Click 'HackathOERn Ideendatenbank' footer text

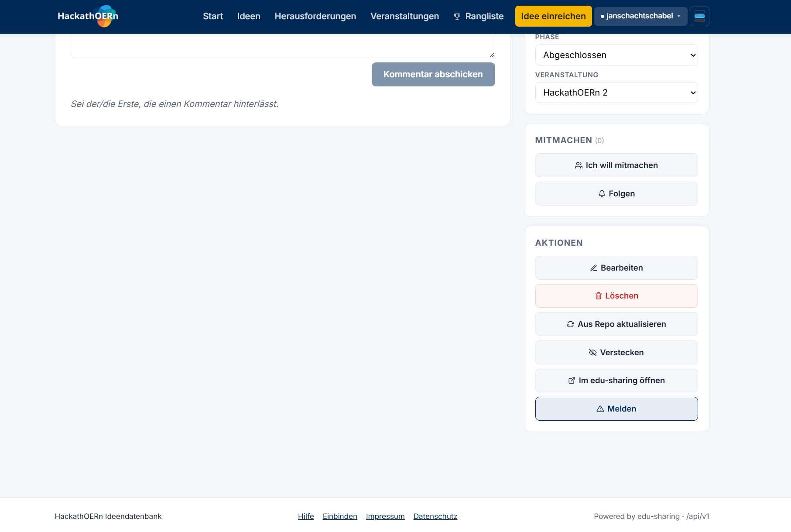coord(108,516)
